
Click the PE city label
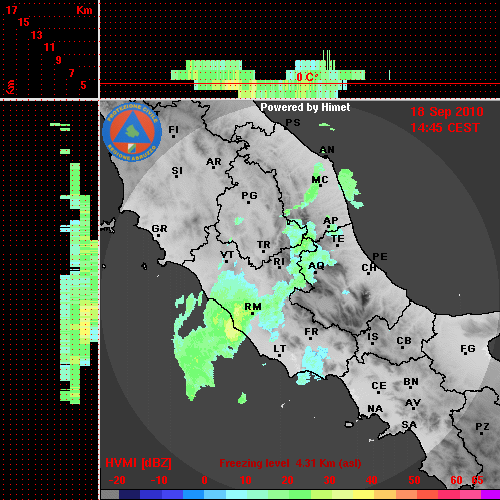click(380, 257)
